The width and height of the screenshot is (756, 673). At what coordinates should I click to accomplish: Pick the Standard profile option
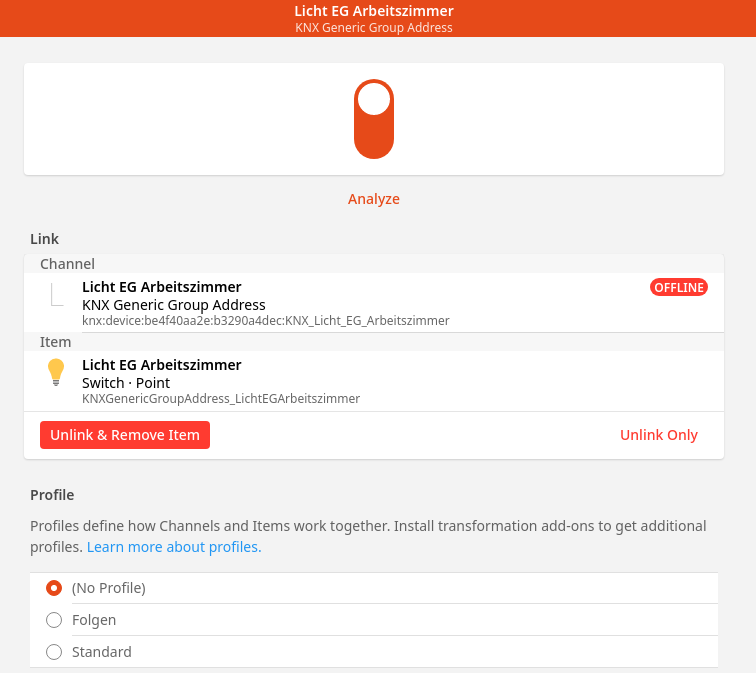(x=54, y=652)
